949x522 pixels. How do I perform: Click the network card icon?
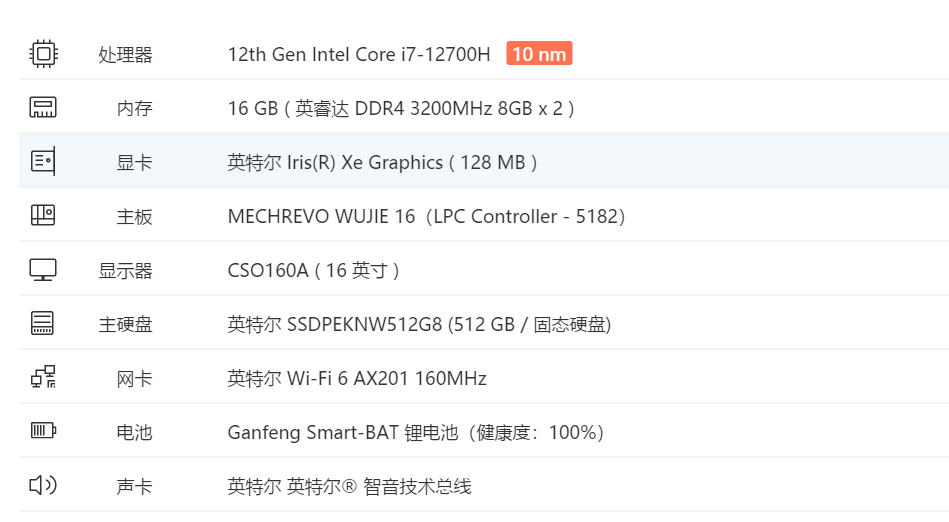tap(43, 378)
